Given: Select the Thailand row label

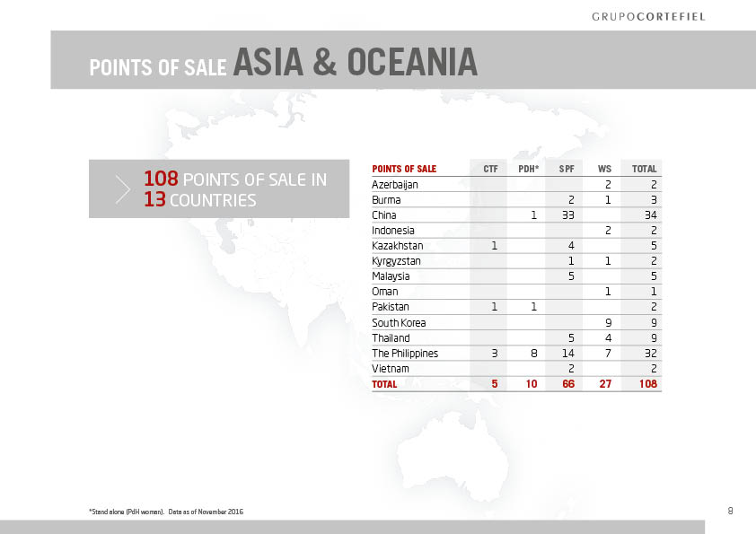Looking at the screenshot, I should 391,338.
